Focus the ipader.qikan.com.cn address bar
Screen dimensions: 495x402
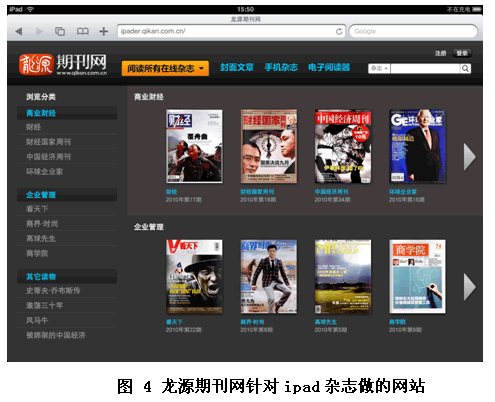231,31
